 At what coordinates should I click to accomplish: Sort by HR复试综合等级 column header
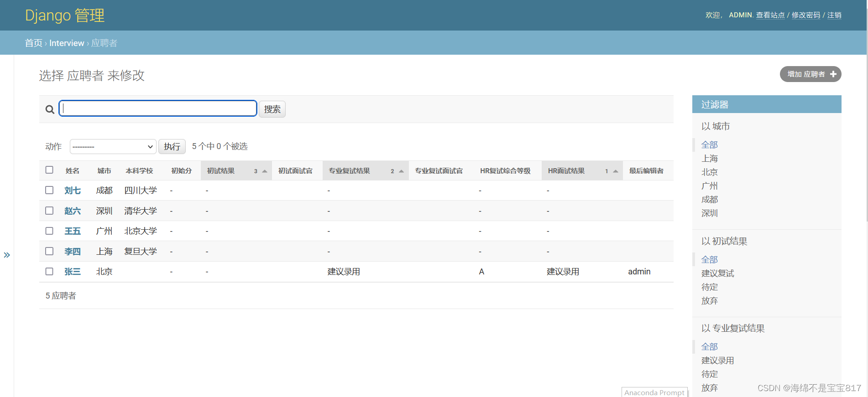(505, 171)
